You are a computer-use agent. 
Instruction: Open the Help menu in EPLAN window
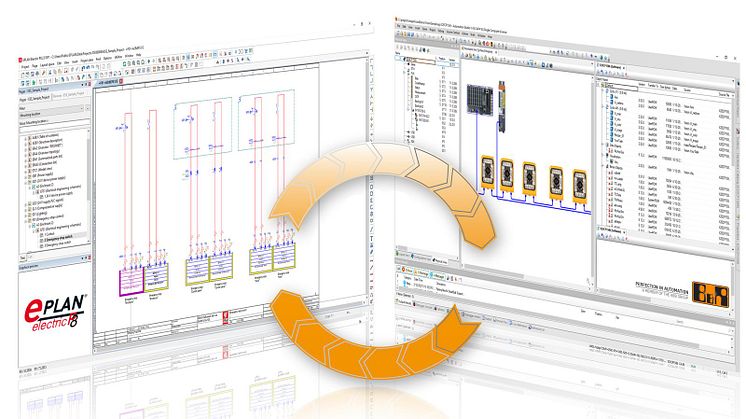coord(138,55)
